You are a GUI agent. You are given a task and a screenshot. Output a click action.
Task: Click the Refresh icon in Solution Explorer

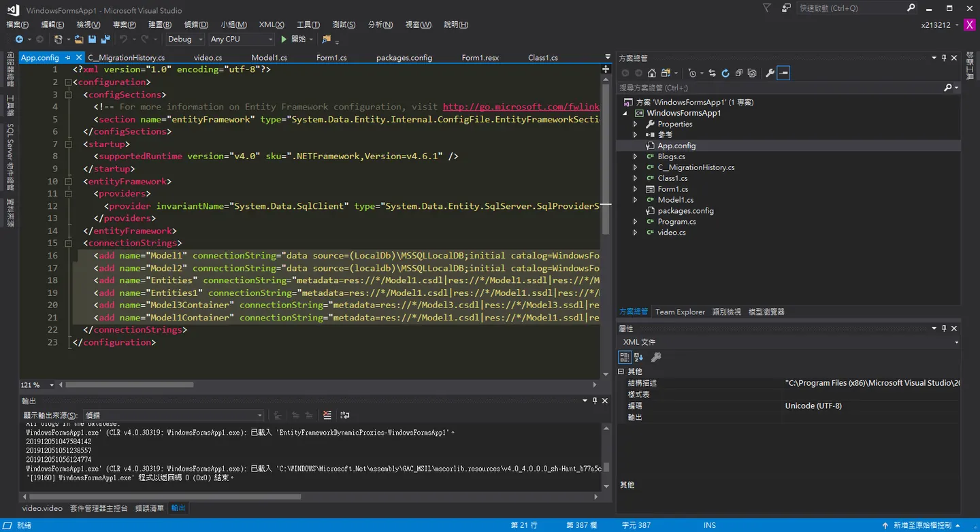point(725,73)
